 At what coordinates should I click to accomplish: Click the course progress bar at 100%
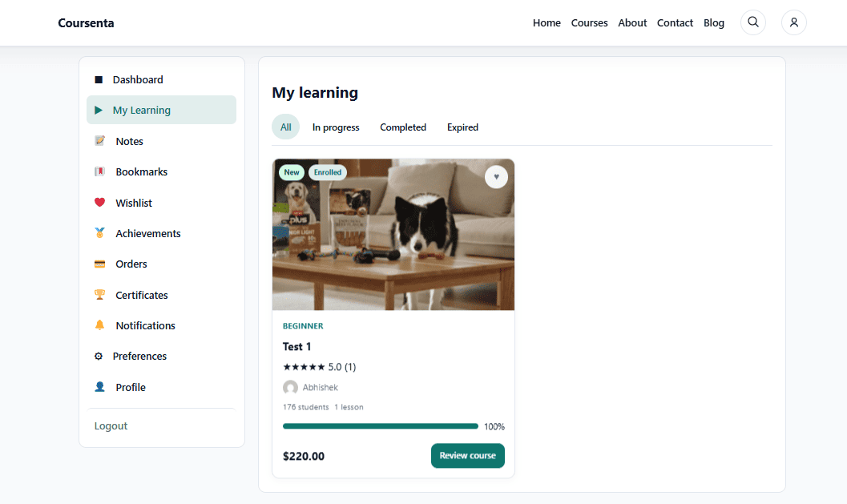[x=381, y=426]
